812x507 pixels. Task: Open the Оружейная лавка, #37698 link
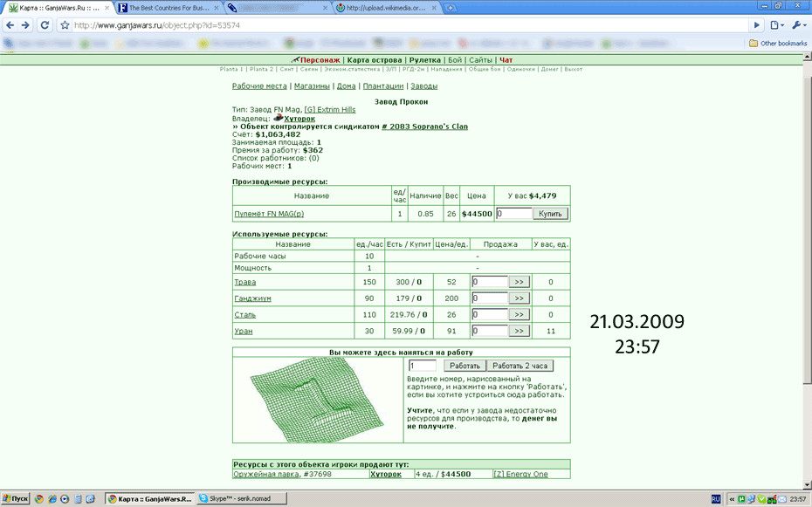[282, 474]
